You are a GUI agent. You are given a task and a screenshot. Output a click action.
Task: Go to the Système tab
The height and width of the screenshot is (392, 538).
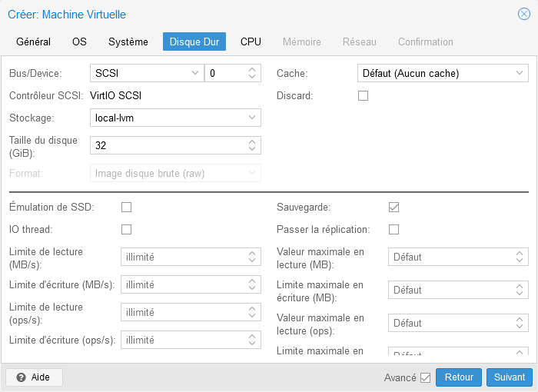(128, 42)
